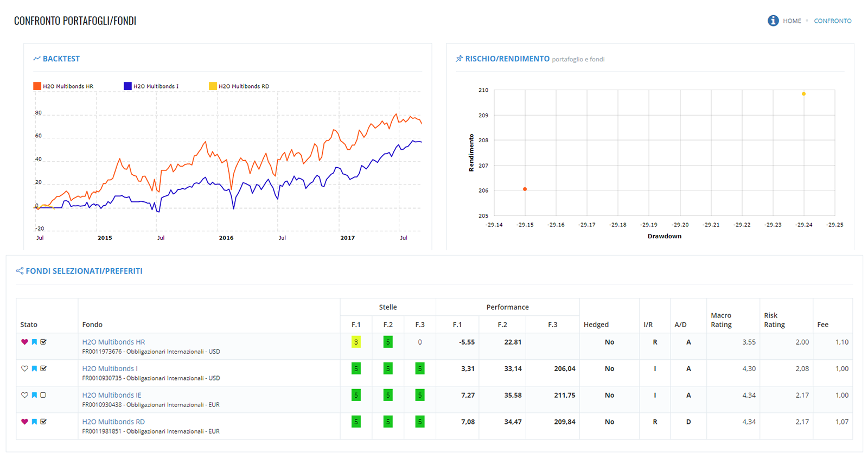Click the A/D column header

pos(680,325)
